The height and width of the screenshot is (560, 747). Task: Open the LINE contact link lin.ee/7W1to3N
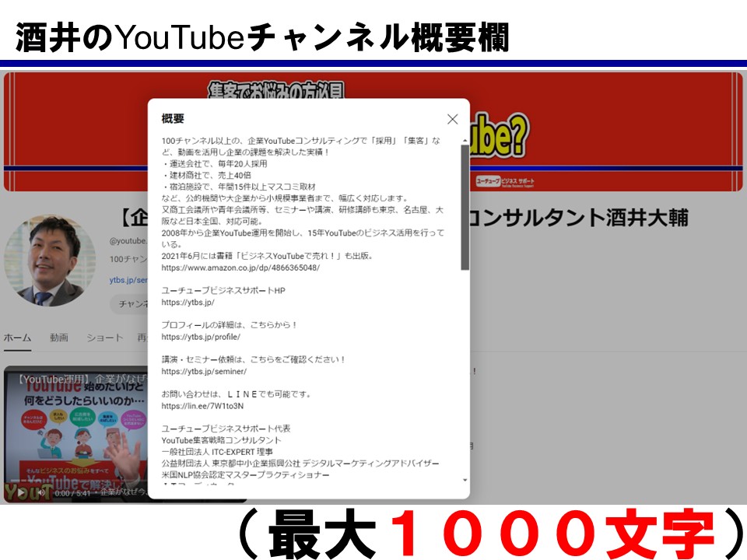[x=202, y=406]
